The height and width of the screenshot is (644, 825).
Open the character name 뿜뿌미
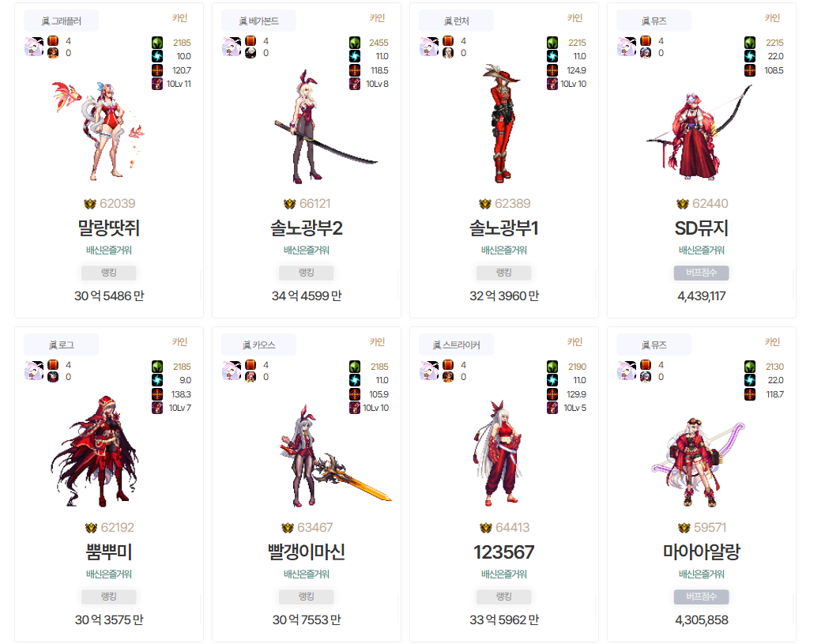[x=108, y=552]
